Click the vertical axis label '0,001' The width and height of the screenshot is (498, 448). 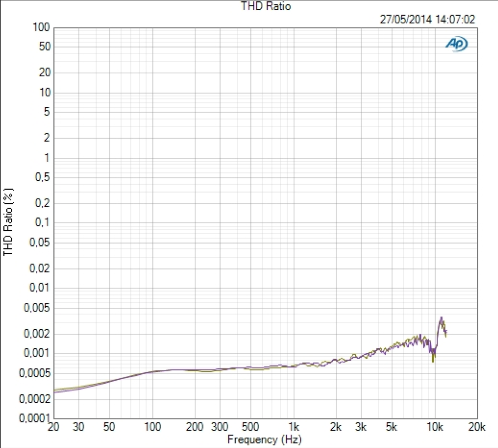pyautogui.click(x=37, y=353)
